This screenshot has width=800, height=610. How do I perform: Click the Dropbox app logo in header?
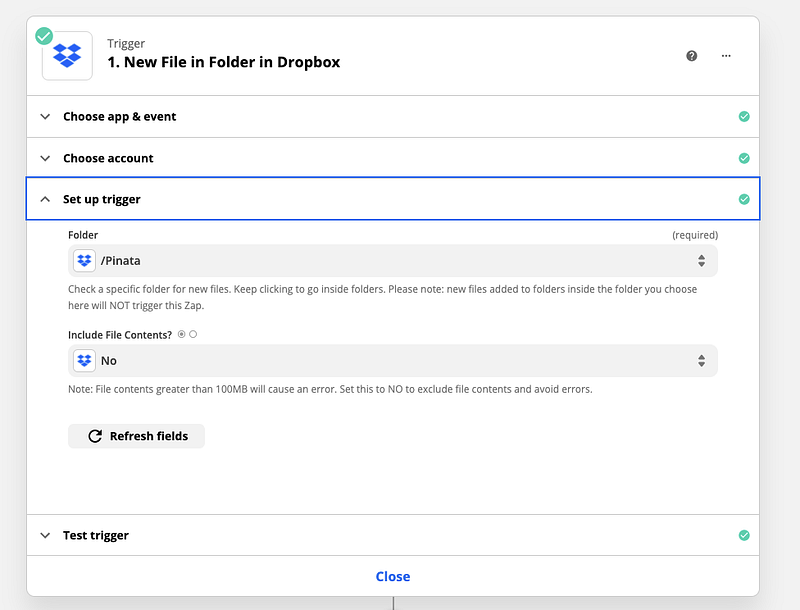[x=67, y=56]
